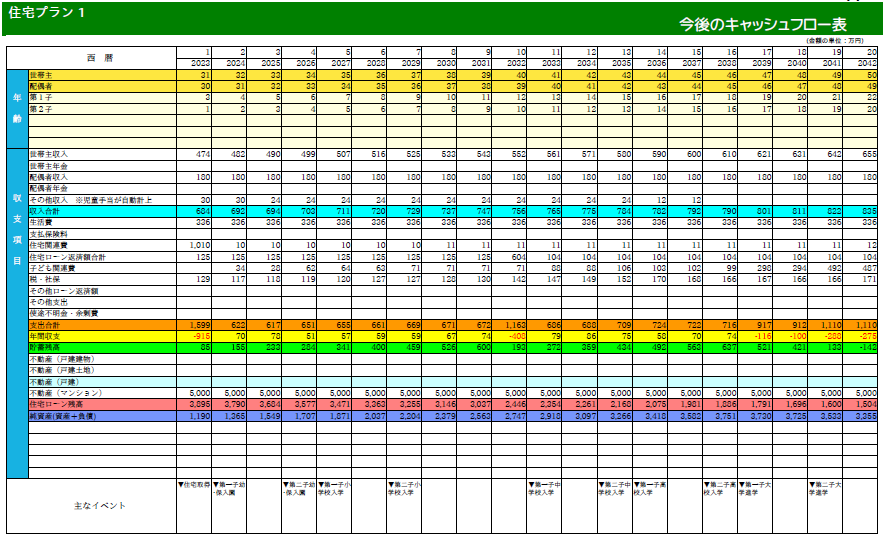Click the 西暦 header cell

coord(98,56)
